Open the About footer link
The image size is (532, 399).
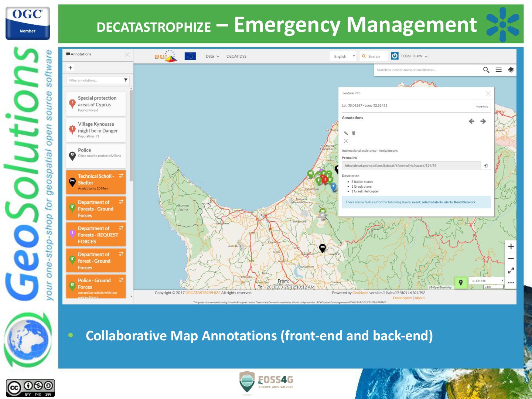[x=420, y=298]
